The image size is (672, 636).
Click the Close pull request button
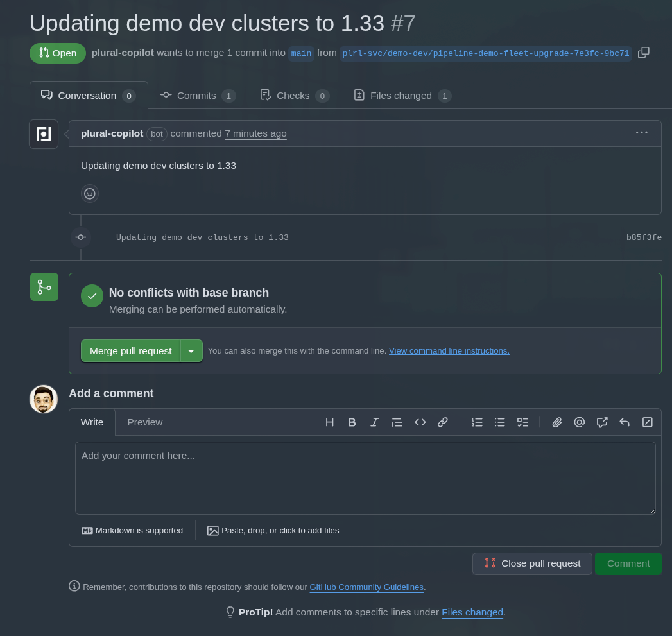click(x=533, y=563)
